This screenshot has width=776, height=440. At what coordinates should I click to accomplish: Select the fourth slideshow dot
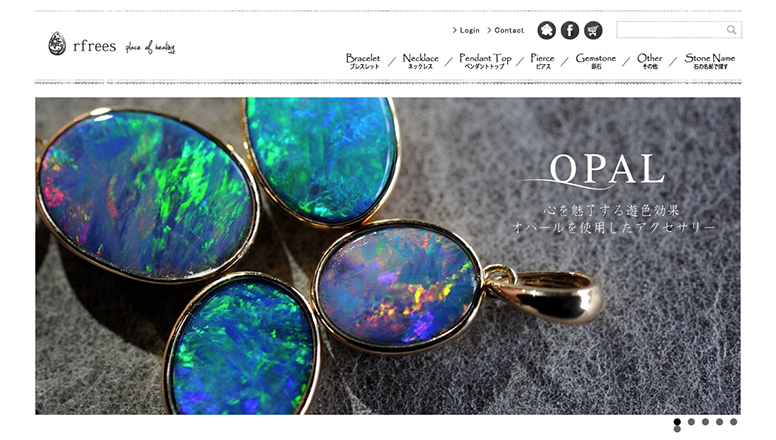pyautogui.click(x=720, y=422)
